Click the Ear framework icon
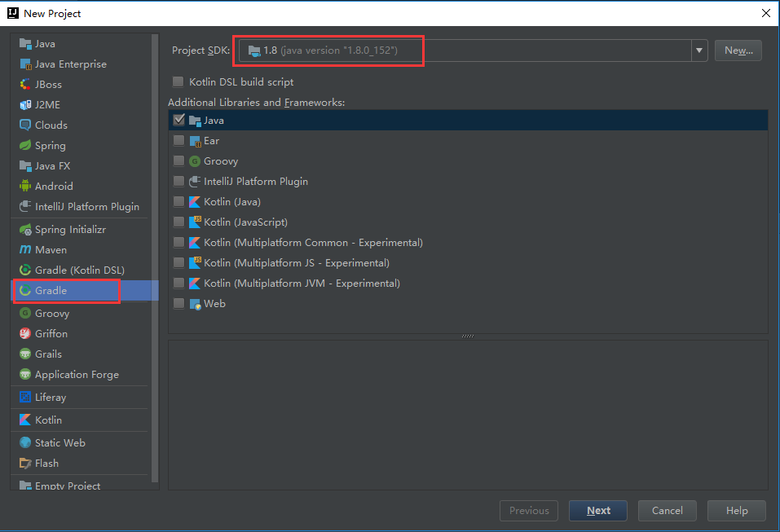Viewport: 780px width, 532px height. 195,141
